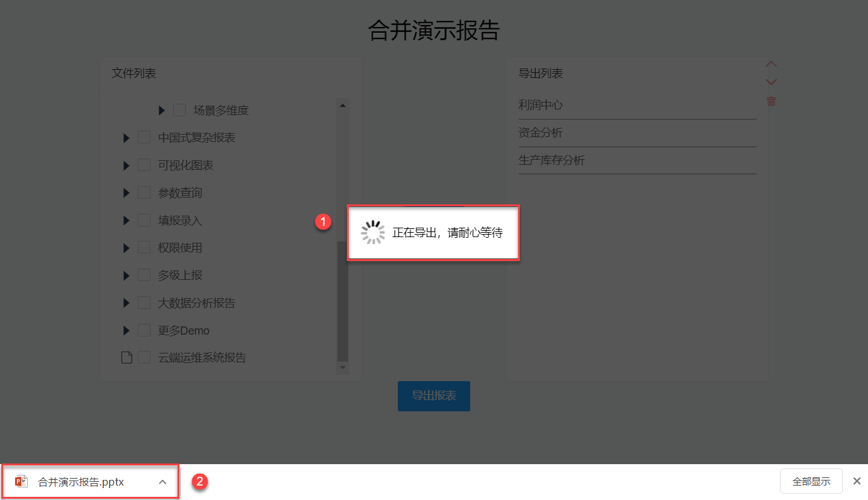Delete export item using red trash icon
The image size is (868, 500).
771,101
